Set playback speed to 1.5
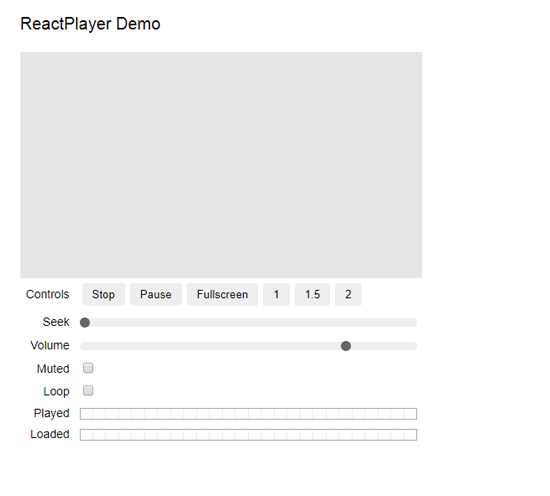Screen dimensions: 550x496 point(312,294)
